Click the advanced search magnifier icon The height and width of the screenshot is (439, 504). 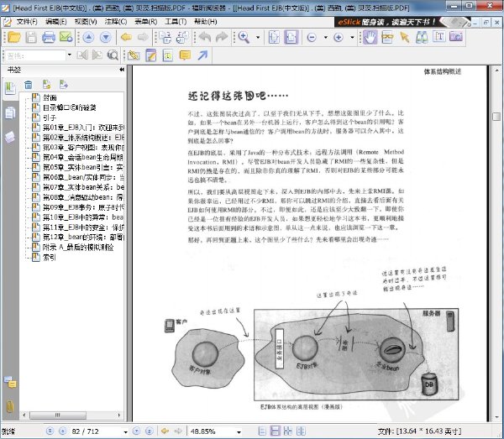point(113,55)
